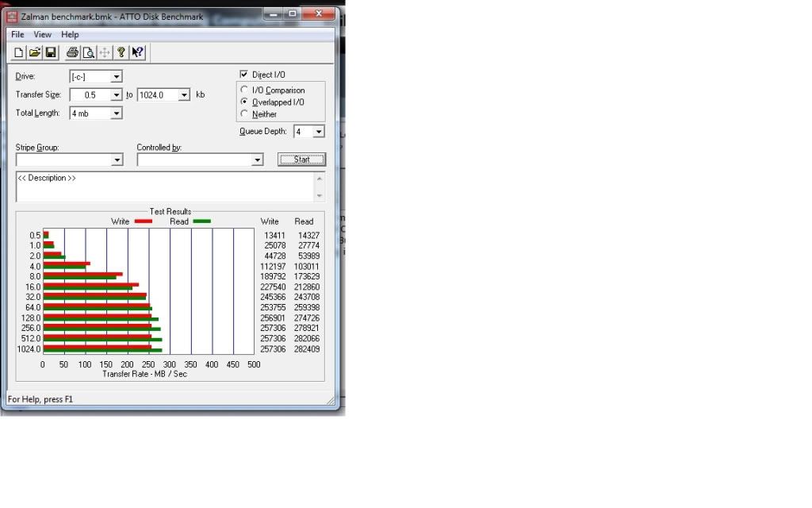Viewport: 812px width, 508px height.
Task: Toggle the Direct I/O checkbox
Action: tap(244, 75)
